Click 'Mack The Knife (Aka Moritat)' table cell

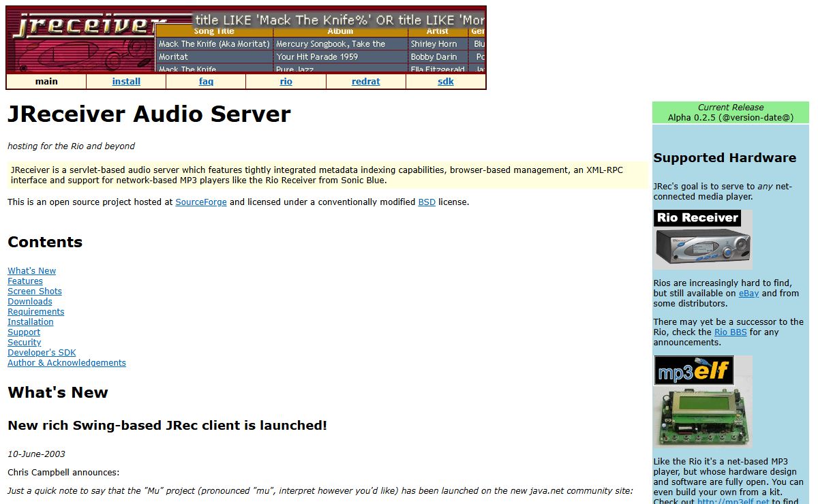(214, 44)
